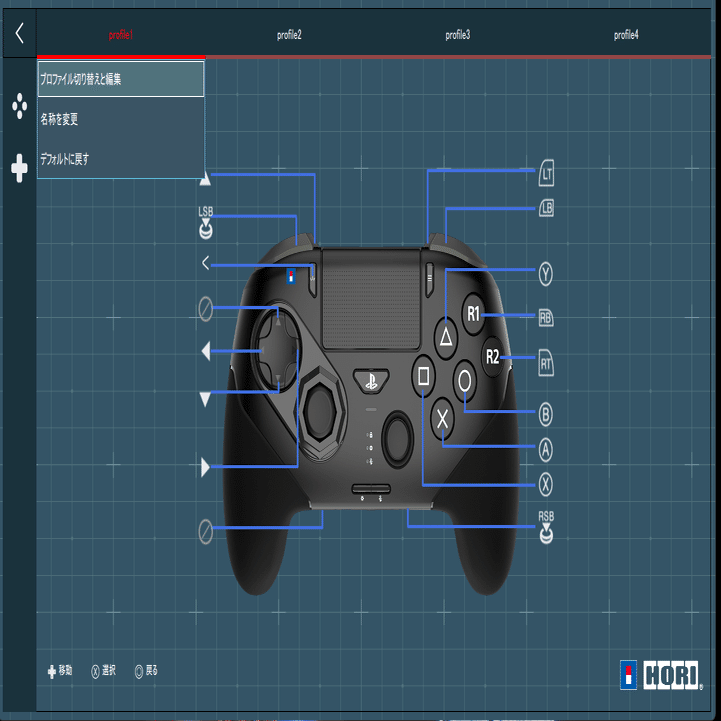The height and width of the screenshot is (721, 721).
Task: Select the RB bumper mapping icon
Action: point(546,317)
